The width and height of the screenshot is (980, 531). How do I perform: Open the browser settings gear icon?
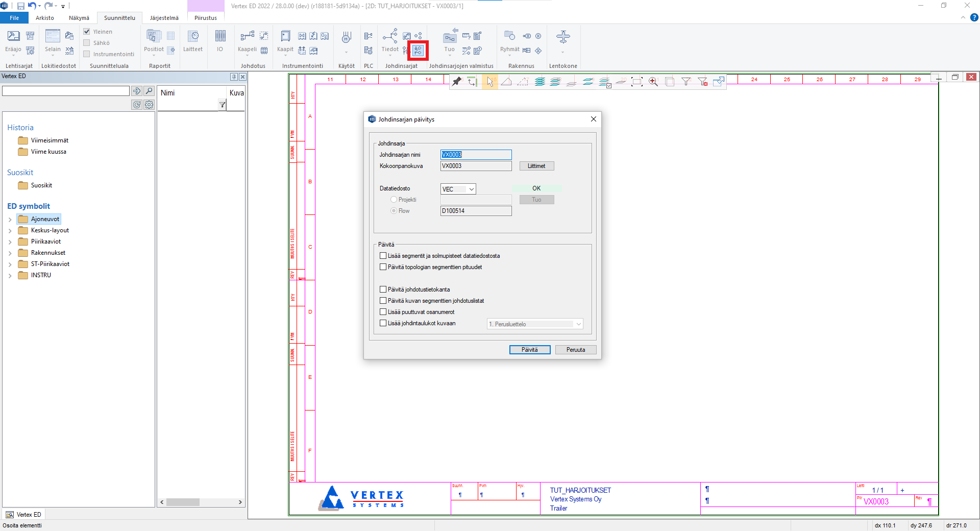tap(149, 105)
